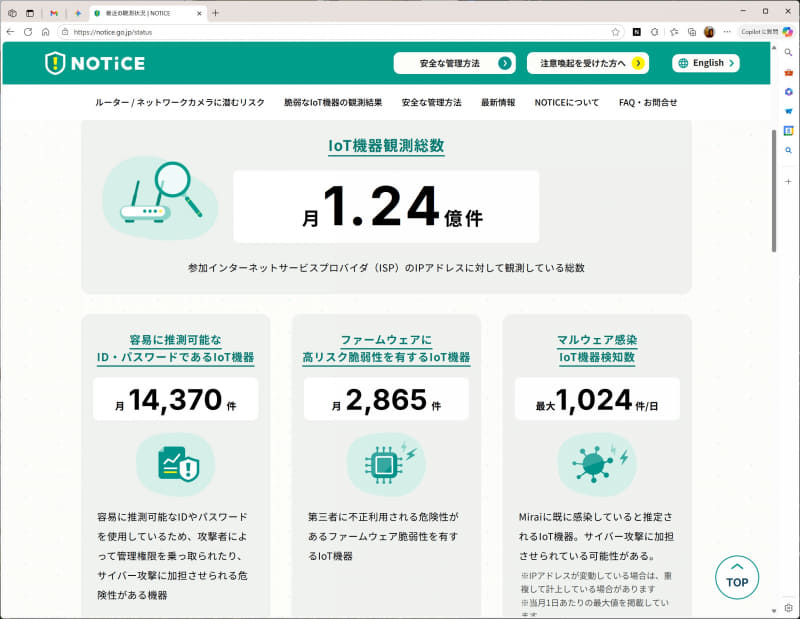This screenshot has height=619, width=800.
Task: Go back using the browser back arrow
Action: [x=9, y=31]
